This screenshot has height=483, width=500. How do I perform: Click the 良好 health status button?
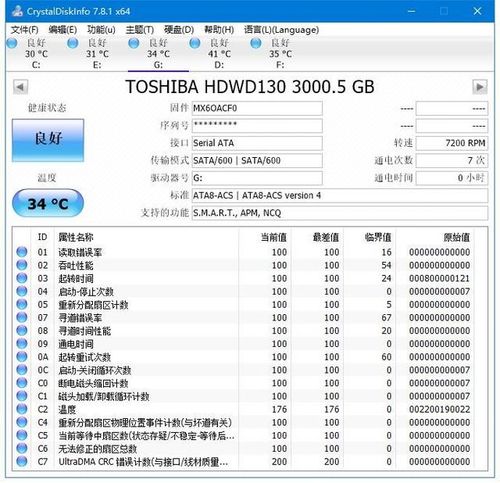[x=48, y=140]
